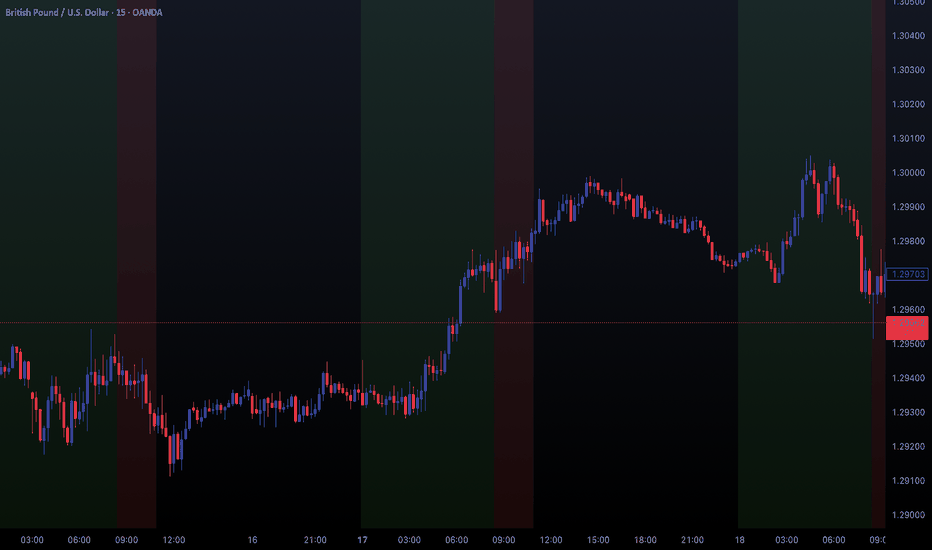Click the 15:00 time axis label
The width and height of the screenshot is (932, 550).
(598, 540)
